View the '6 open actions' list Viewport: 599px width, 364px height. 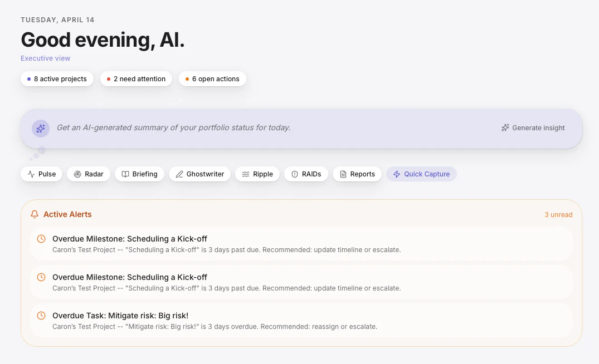point(212,78)
